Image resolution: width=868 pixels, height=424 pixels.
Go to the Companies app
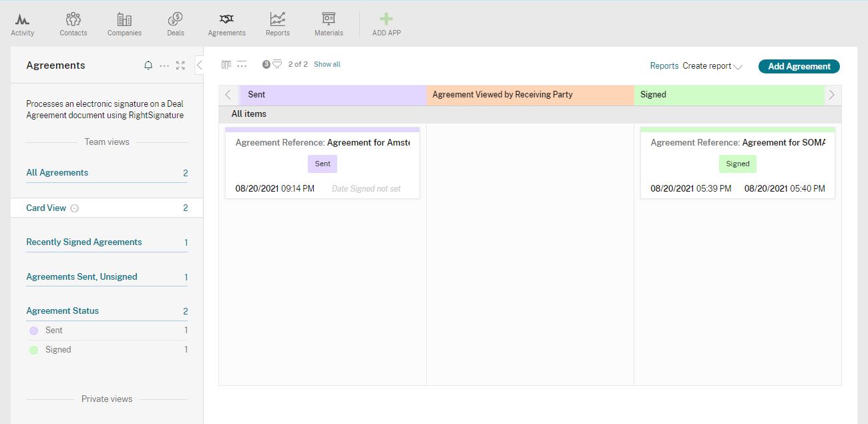(x=124, y=19)
